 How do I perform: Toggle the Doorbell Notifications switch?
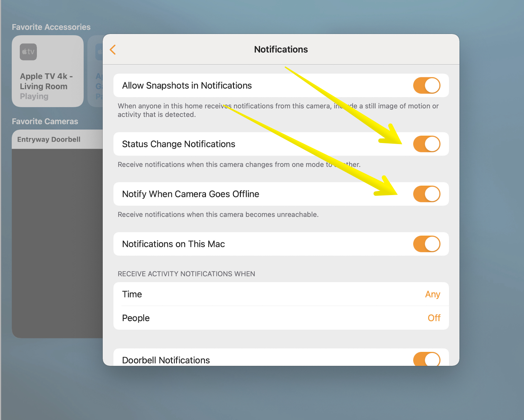(426, 359)
